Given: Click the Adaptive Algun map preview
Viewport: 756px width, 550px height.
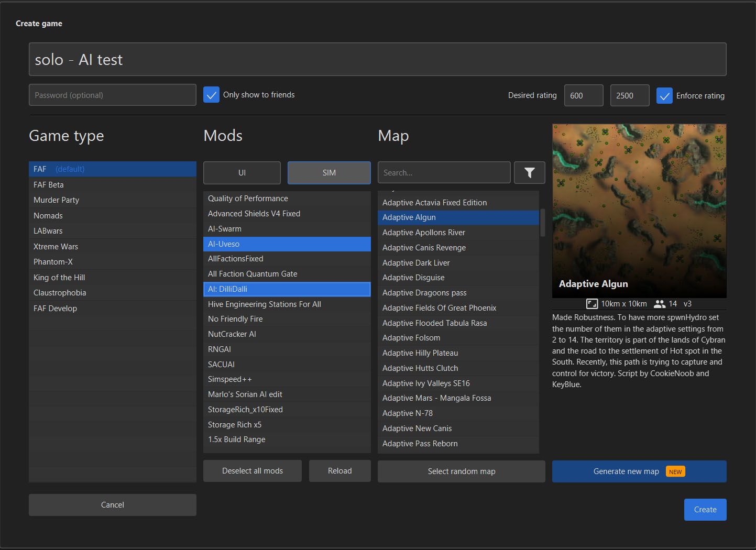Looking at the screenshot, I should click(639, 211).
